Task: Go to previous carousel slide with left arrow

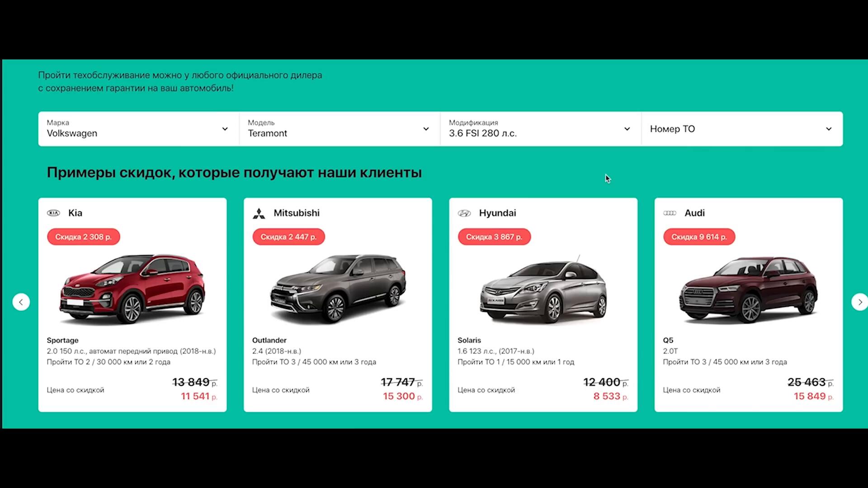Action: (x=21, y=302)
